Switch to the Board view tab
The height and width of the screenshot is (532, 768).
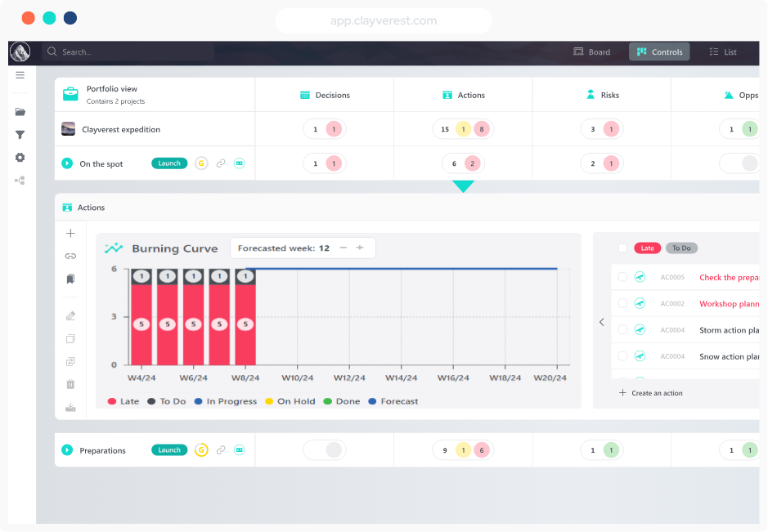(x=591, y=52)
